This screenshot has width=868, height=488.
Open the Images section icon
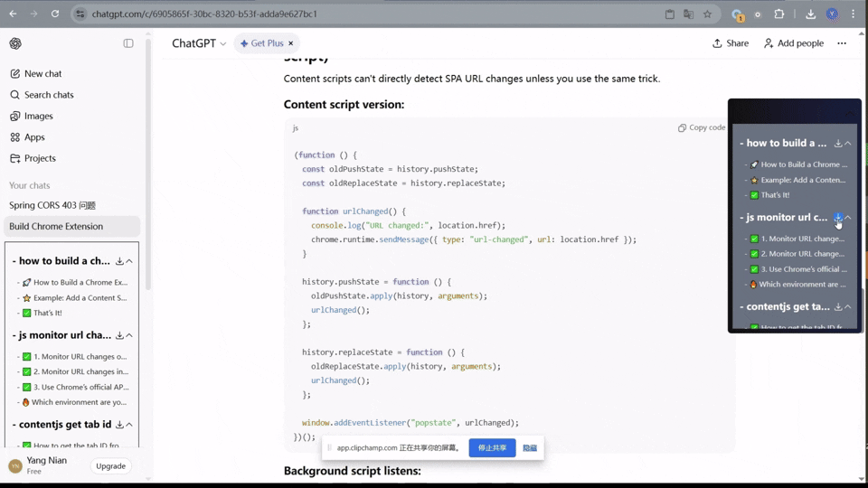(x=15, y=116)
